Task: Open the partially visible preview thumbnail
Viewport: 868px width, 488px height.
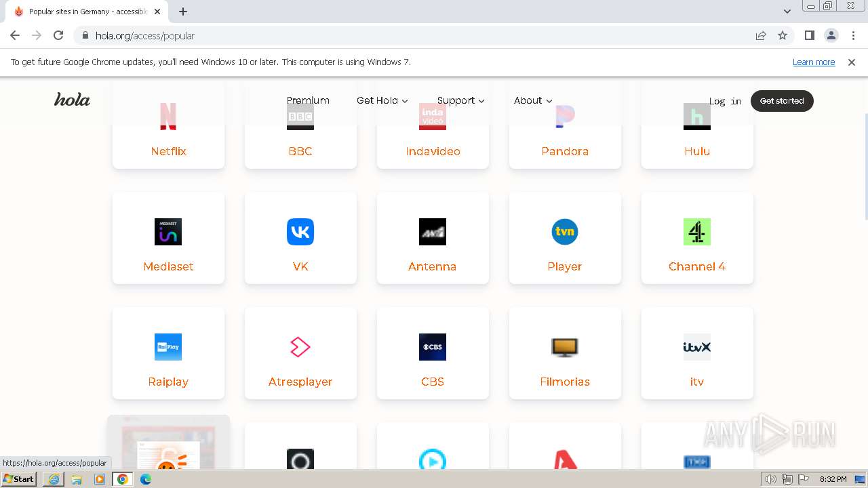Action: (168, 443)
